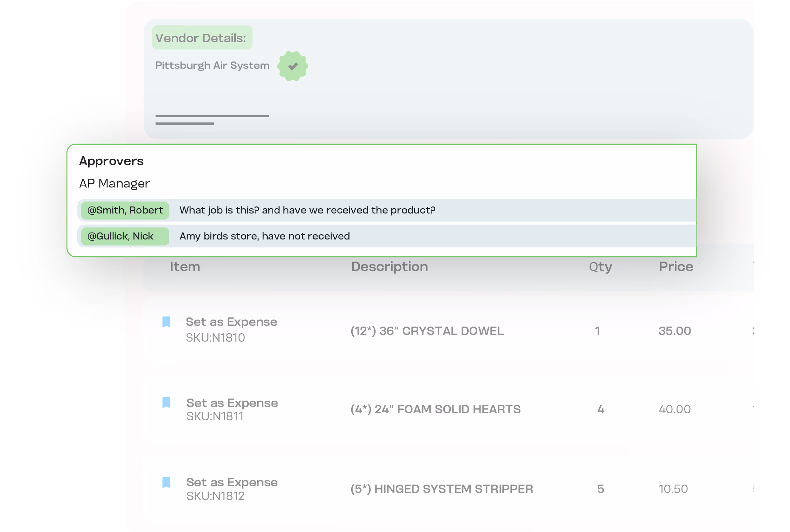Click the Item column header
Image resolution: width=790 pixels, height=532 pixels.
pos(185,267)
